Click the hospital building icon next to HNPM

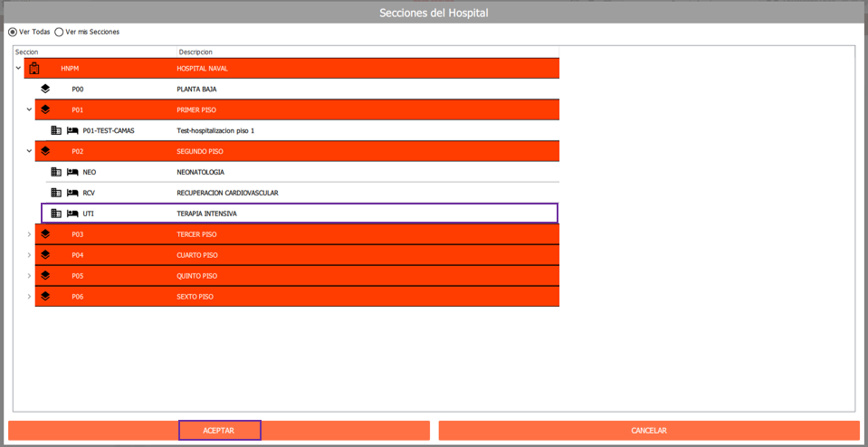click(x=34, y=68)
